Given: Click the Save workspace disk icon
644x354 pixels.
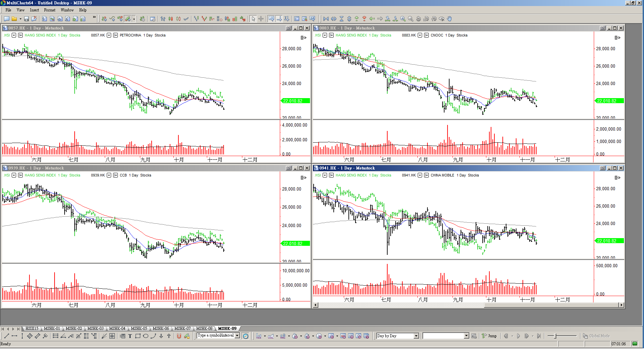Looking at the screenshot, I should tap(26, 19).
